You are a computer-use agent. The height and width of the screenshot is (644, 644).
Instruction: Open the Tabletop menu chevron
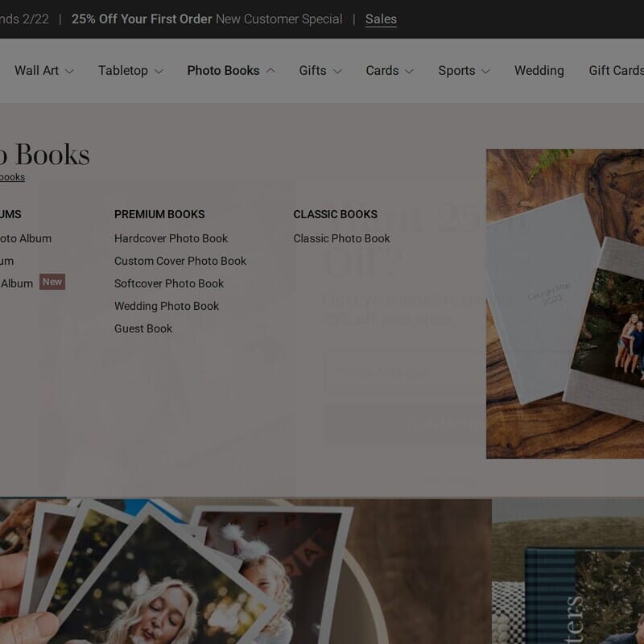pyautogui.click(x=159, y=71)
